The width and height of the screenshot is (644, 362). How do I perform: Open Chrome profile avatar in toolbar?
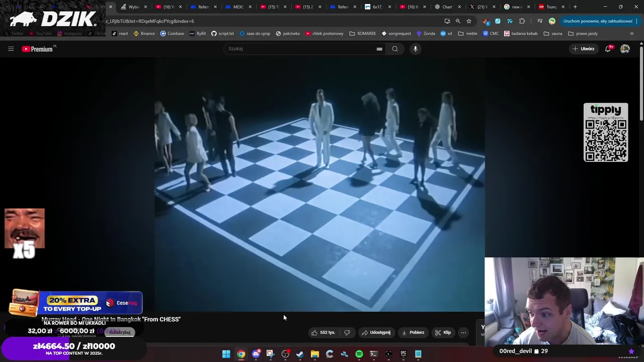point(552,21)
